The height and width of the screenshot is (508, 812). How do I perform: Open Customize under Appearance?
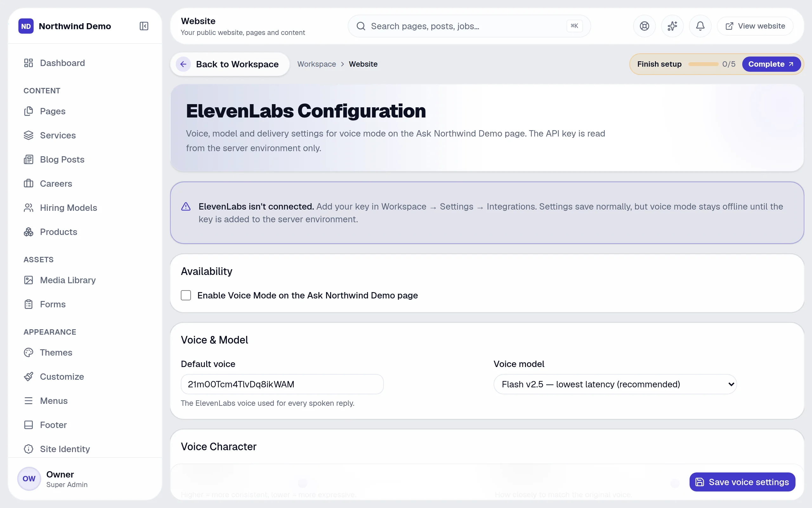pyautogui.click(x=85, y=377)
